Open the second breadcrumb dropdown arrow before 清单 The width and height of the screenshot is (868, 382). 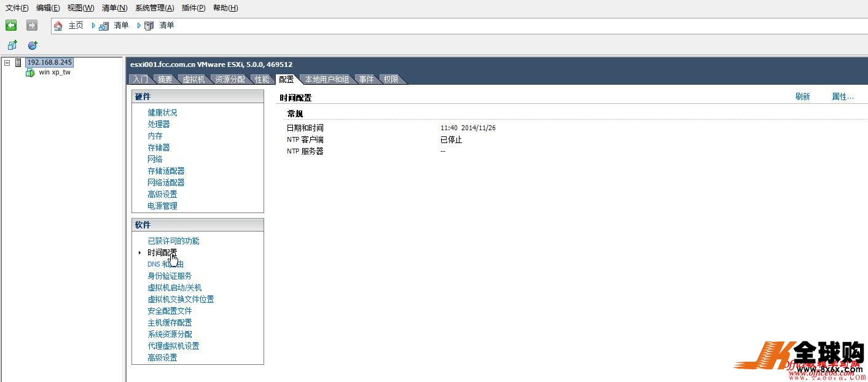(x=139, y=26)
